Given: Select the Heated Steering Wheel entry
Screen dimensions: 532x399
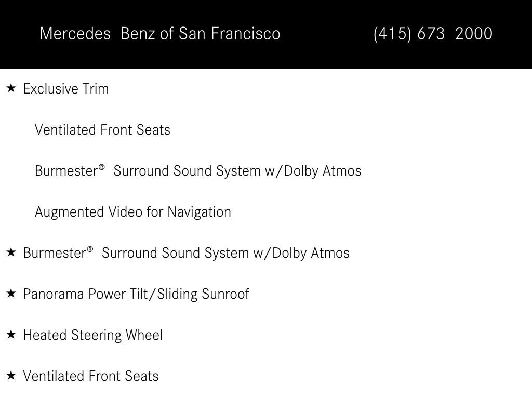Looking at the screenshot, I should (92, 335).
